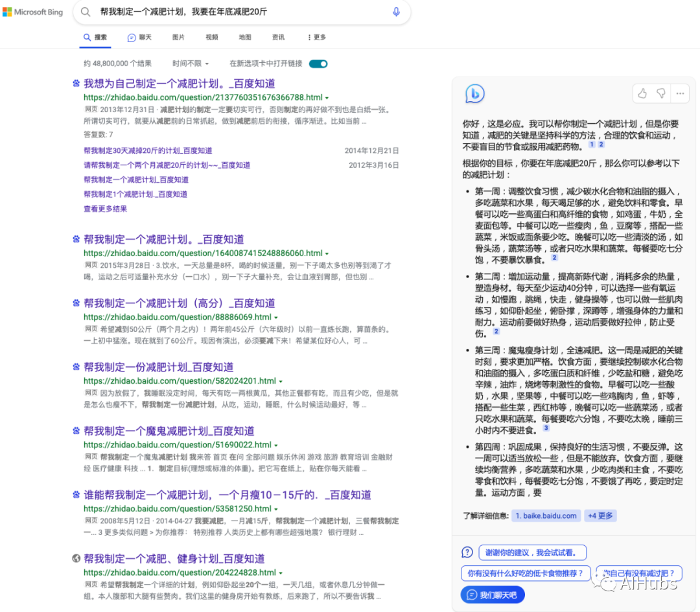Expand URL arrow for question/204224828
The height and width of the screenshot is (612, 700).
[281, 572]
